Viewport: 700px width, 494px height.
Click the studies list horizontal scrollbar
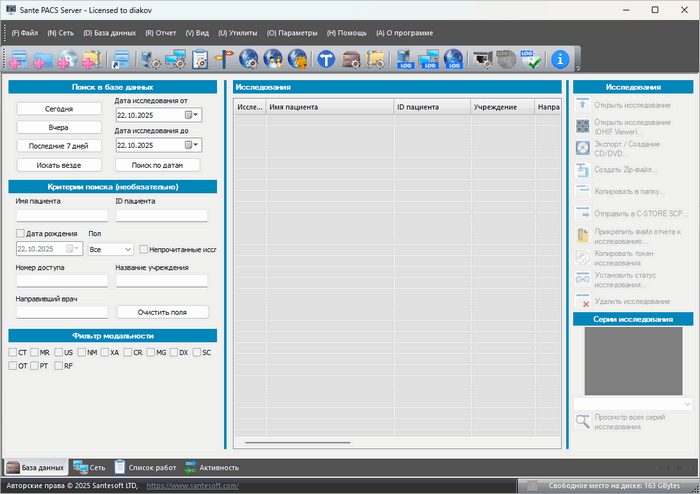pos(298,441)
